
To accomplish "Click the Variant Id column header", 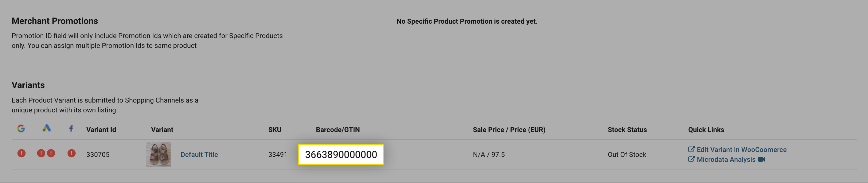I will pos(101,130).
